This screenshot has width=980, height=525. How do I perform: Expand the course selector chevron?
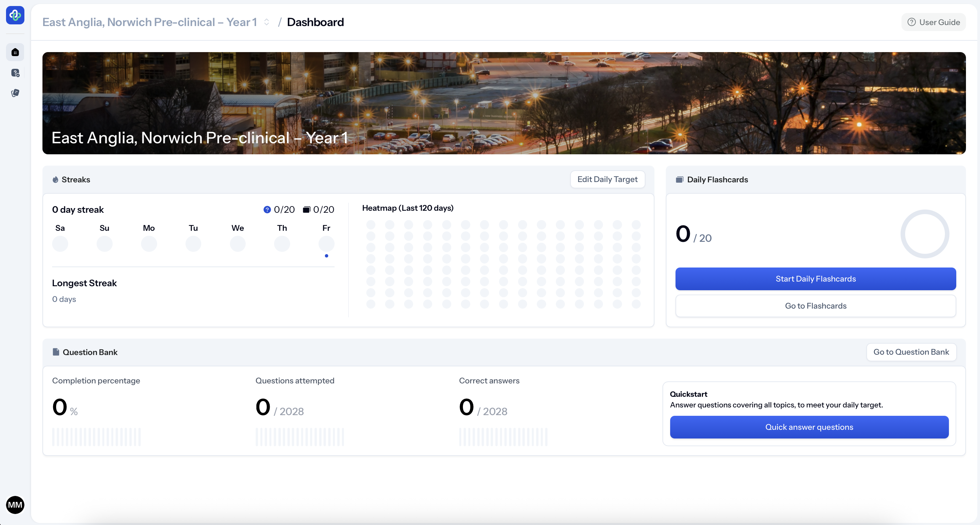click(x=267, y=22)
